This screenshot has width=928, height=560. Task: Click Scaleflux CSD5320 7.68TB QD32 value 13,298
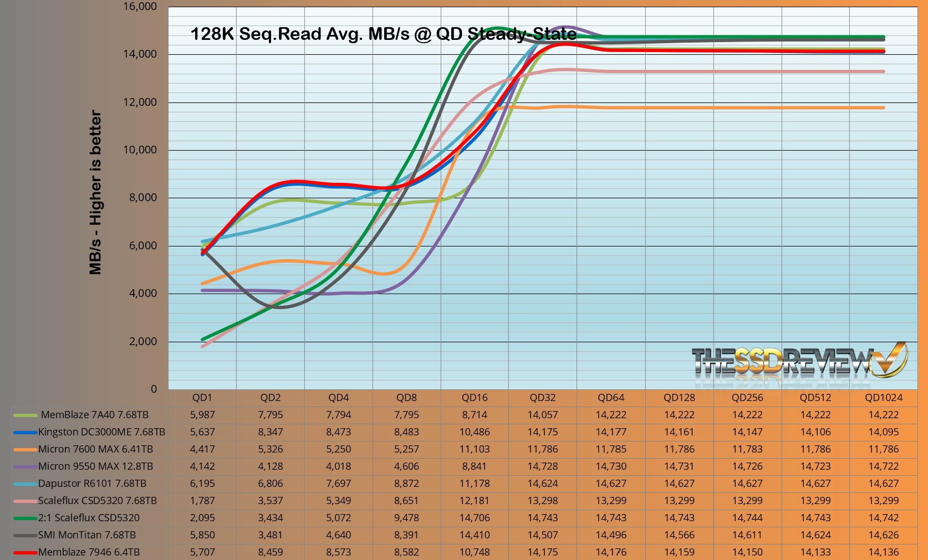[x=543, y=501]
